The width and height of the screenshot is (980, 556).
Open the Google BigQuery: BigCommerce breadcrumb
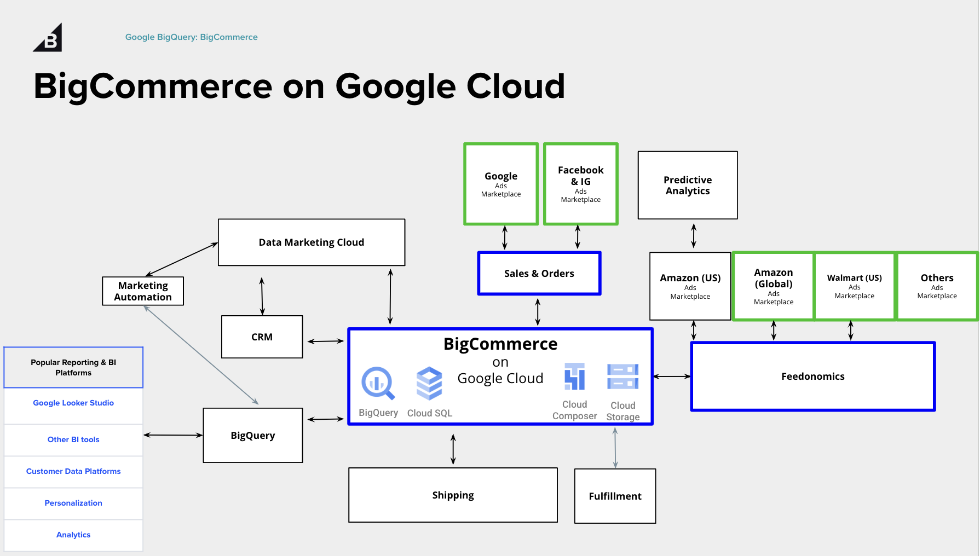coord(192,37)
